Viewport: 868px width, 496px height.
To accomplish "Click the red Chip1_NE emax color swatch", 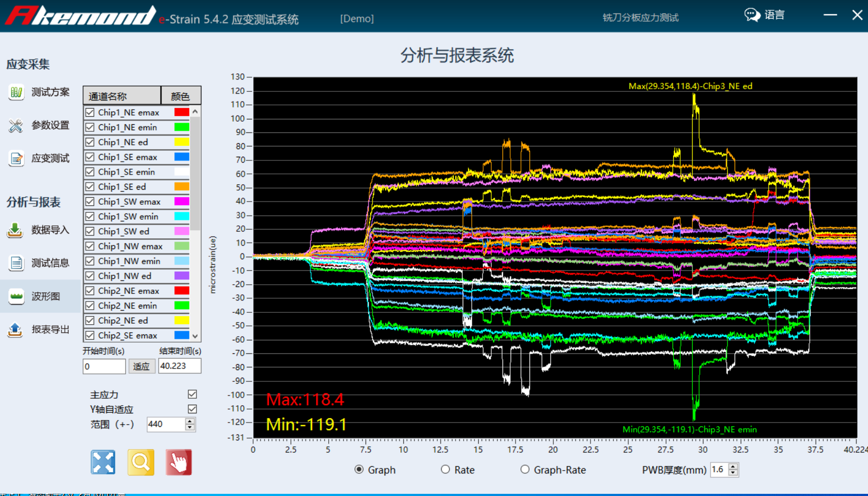I will tap(182, 112).
